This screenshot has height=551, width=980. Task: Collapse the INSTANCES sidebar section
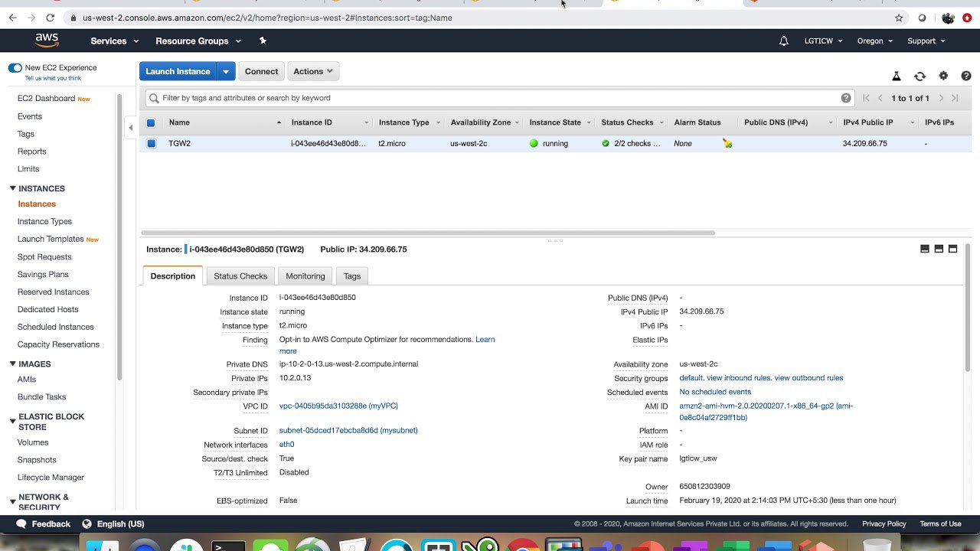(x=13, y=188)
